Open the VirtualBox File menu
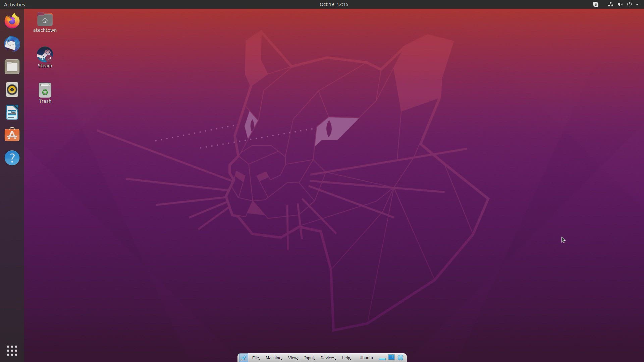Screen dimensions: 644x362 tap(256, 358)
